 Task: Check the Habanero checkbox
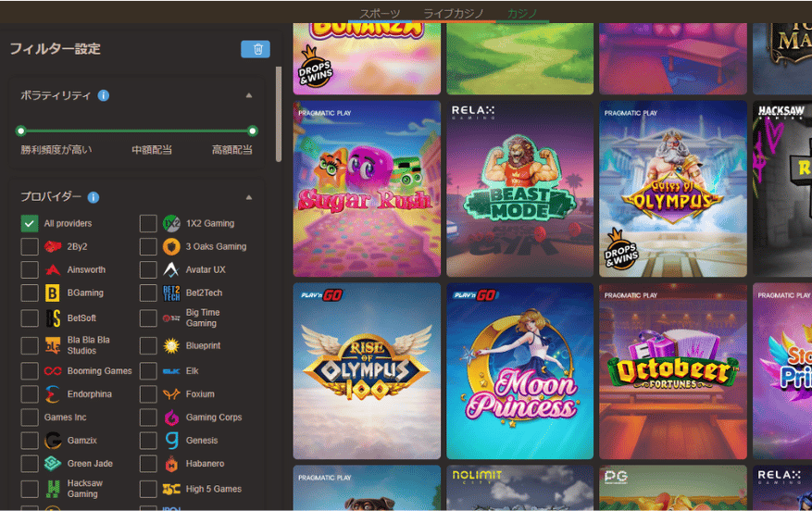click(148, 464)
